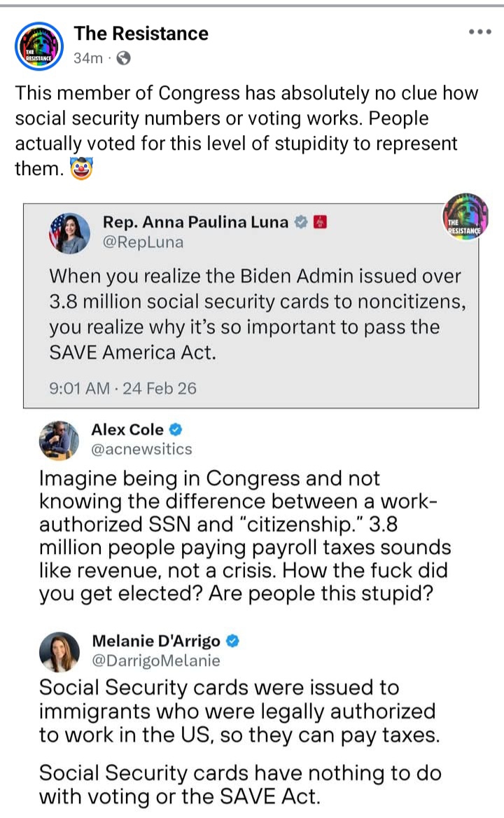This screenshot has width=504, height=818.
Task: Click Alex Cole's display name
Action: pos(127,430)
